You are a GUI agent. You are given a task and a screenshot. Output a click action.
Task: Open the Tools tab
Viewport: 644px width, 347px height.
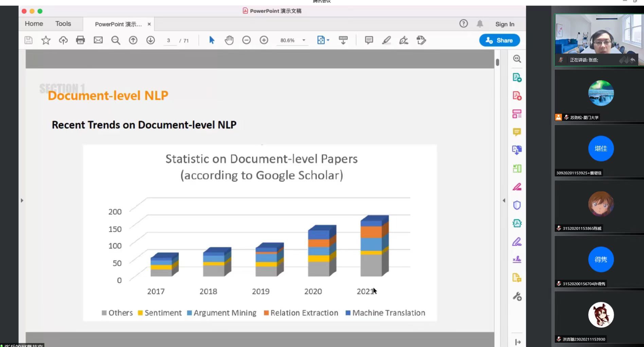63,24
